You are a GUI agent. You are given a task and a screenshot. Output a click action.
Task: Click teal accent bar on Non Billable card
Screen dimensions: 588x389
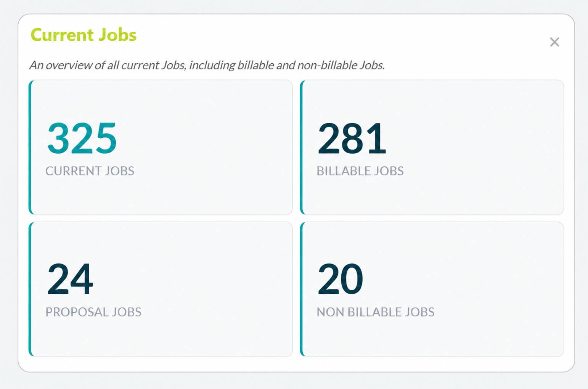point(302,289)
